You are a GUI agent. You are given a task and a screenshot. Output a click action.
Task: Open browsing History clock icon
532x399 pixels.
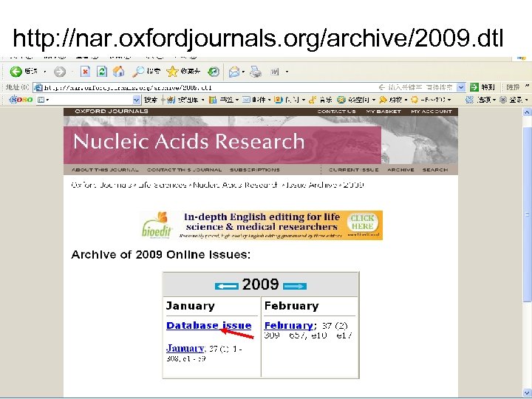point(214,72)
